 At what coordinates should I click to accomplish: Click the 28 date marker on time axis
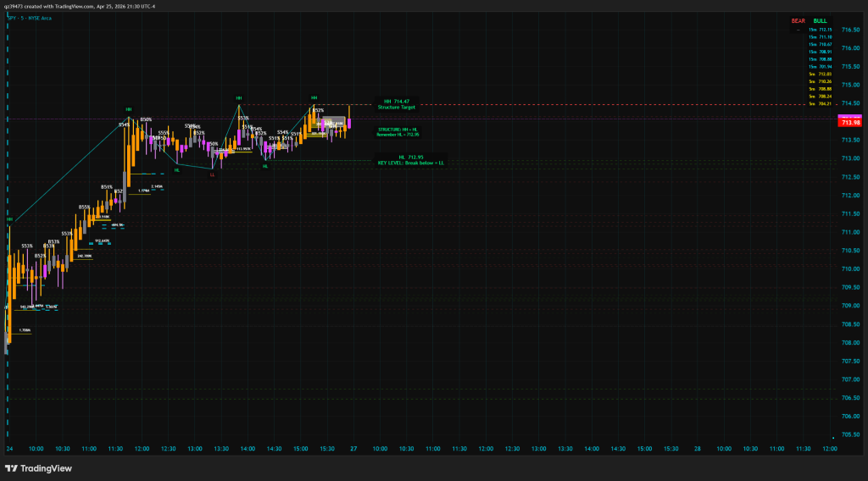[697, 448]
